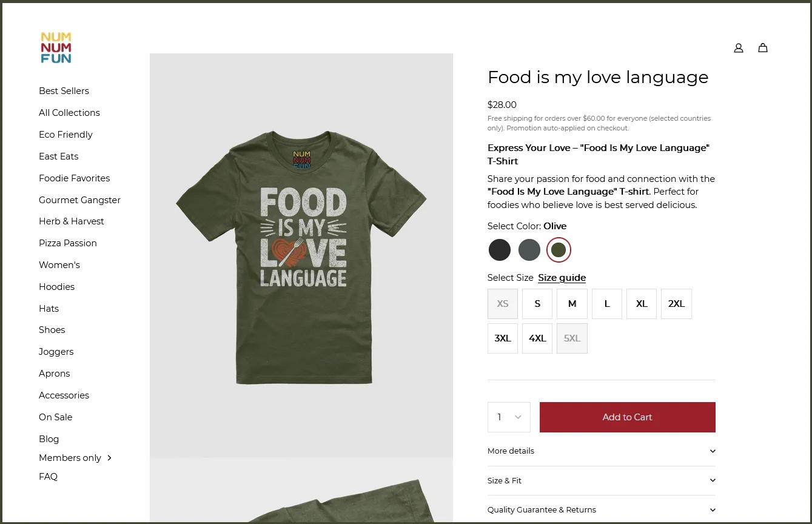Expand the More details section

601,451
